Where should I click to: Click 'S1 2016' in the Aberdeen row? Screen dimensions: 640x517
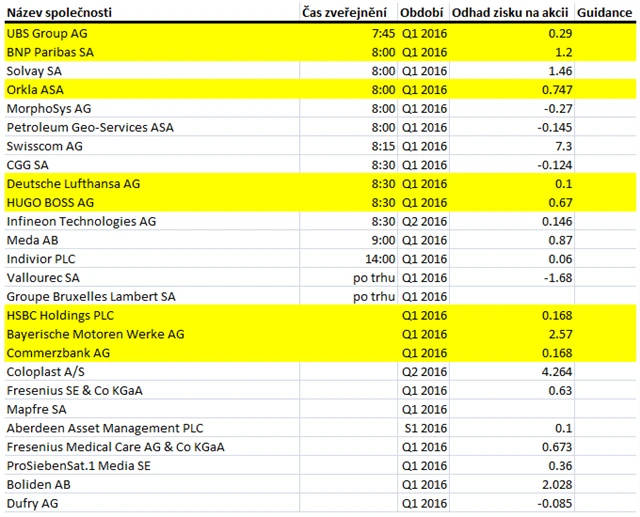(x=426, y=428)
